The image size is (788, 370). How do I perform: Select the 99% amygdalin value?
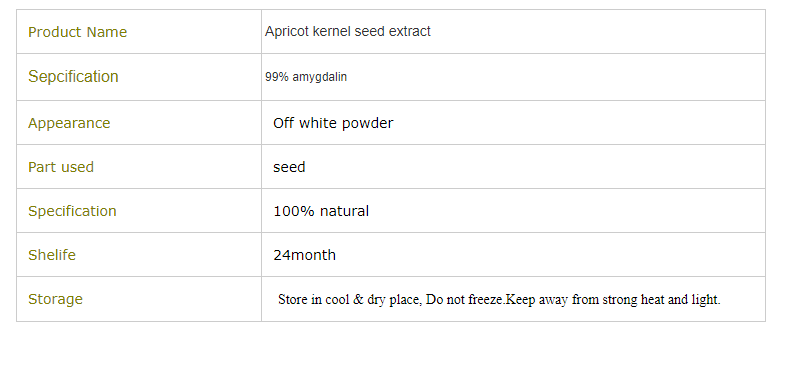click(306, 77)
